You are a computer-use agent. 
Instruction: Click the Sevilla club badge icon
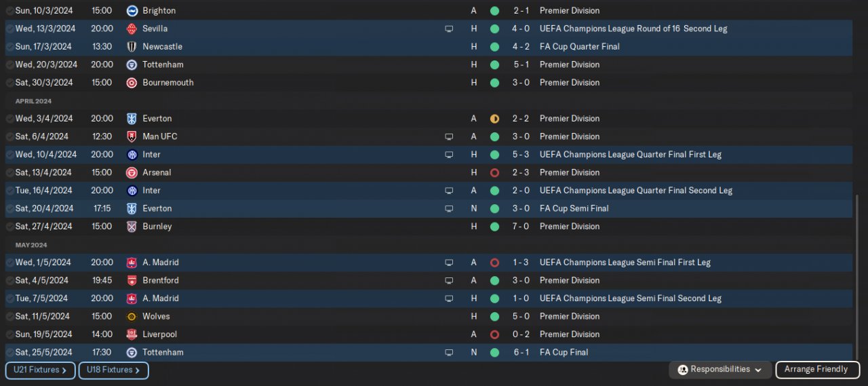pos(132,29)
